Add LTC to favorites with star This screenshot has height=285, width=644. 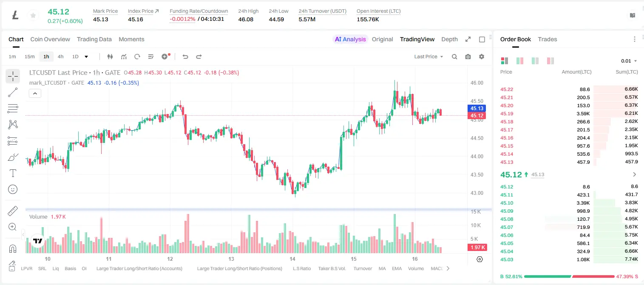tap(33, 16)
